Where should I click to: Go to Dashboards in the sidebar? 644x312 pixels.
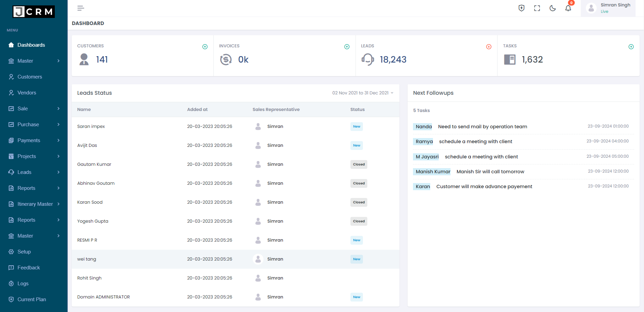click(31, 45)
